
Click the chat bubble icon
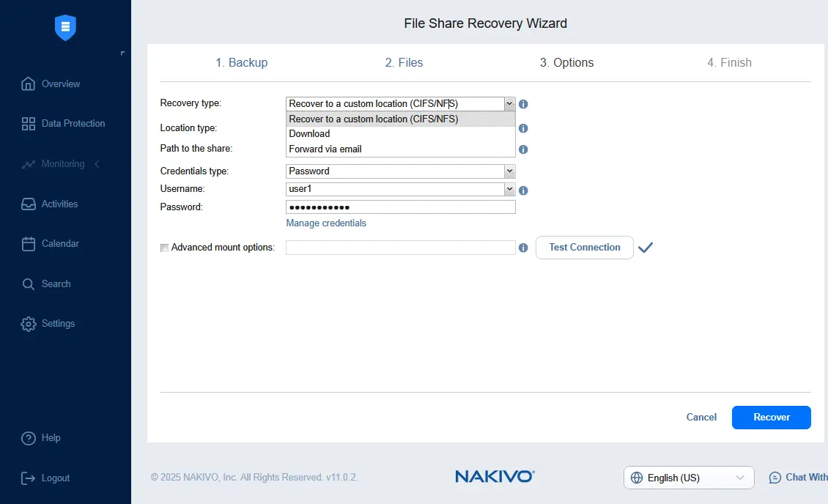(775, 478)
